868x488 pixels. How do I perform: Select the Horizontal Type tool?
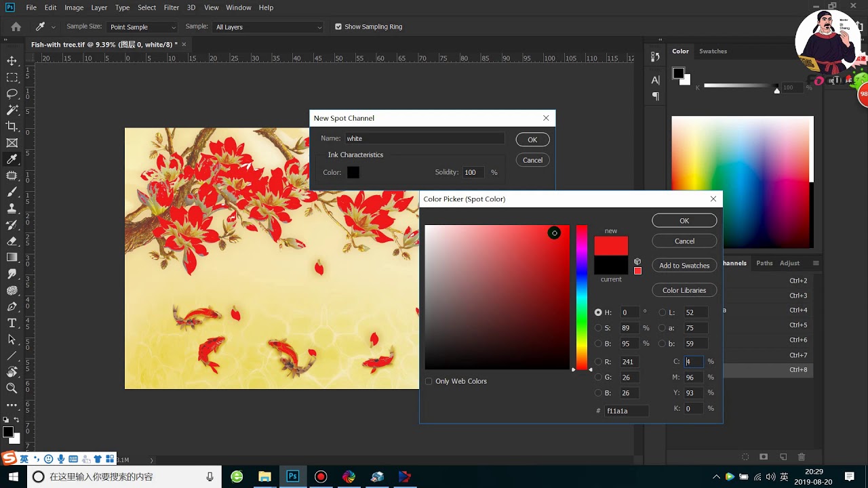pos(12,323)
